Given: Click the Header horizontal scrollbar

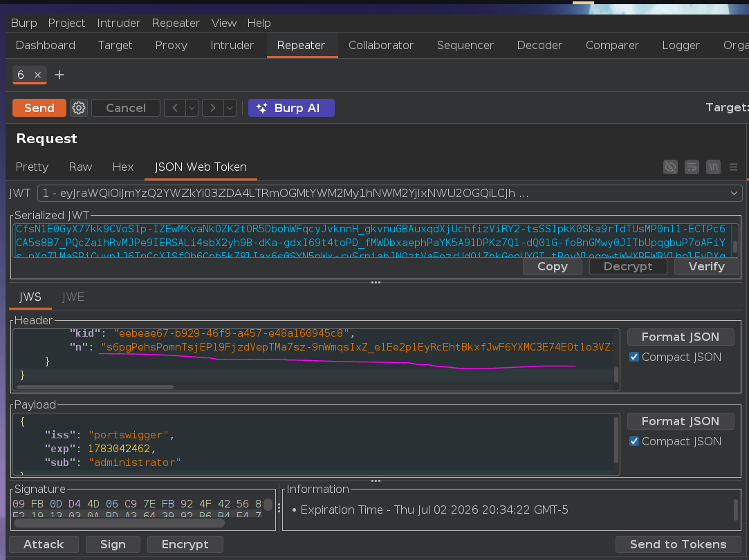Looking at the screenshot, I should tap(95, 387).
